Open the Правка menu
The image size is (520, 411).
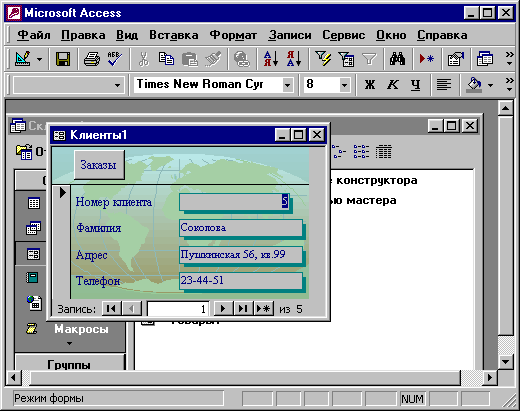pyautogui.click(x=83, y=35)
